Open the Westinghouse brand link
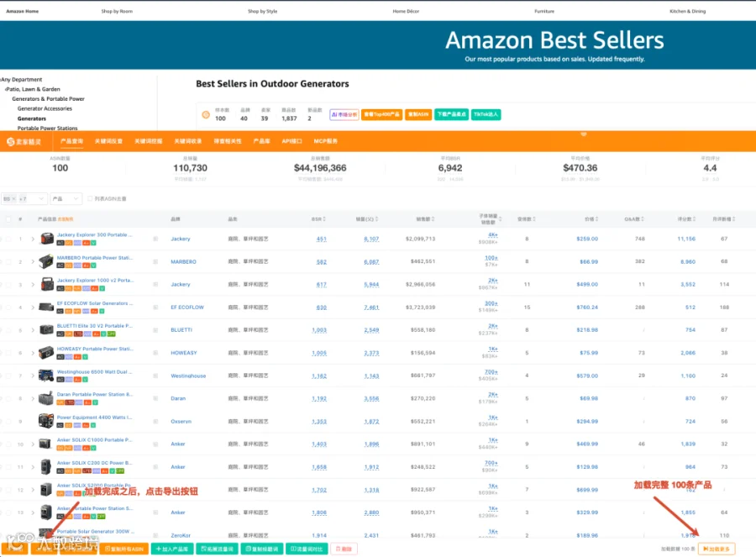The image size is (756, 557). click(188, 376)
